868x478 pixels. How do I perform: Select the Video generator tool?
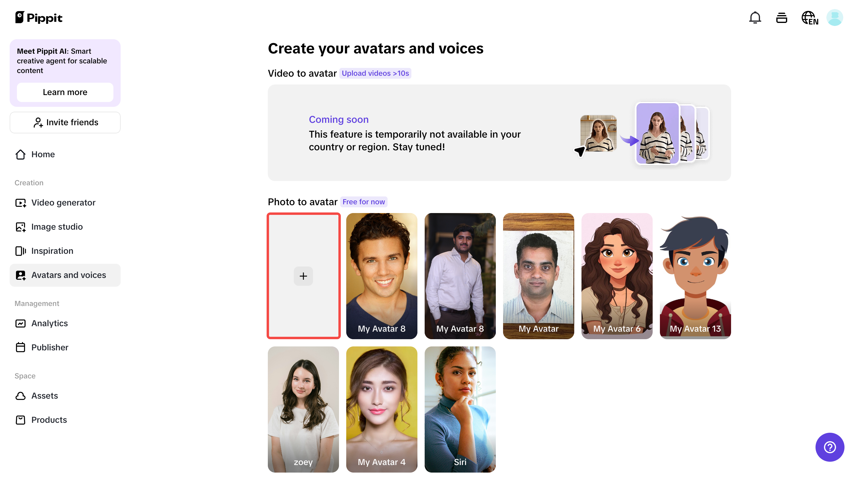click(x=63, y=202)
